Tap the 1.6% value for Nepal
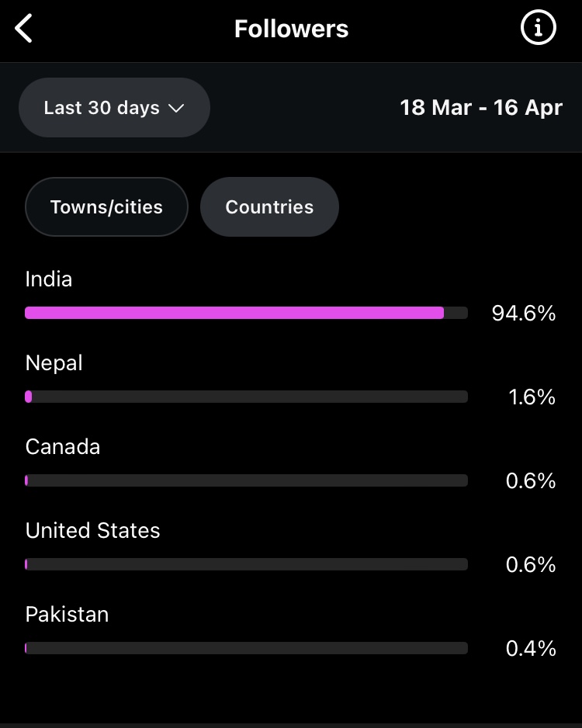 tap(532, 397)
